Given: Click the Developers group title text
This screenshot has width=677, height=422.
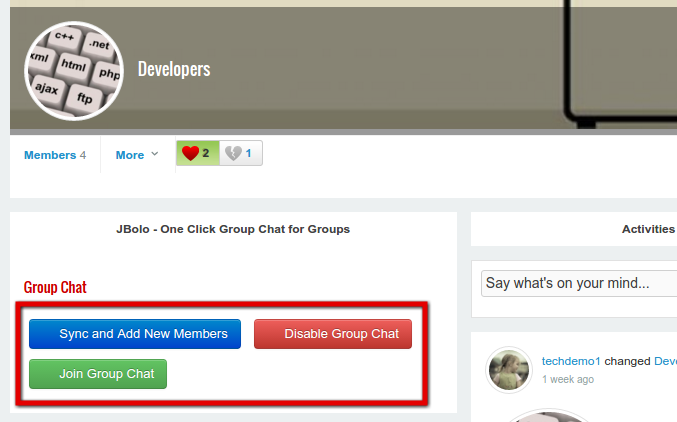Looking at the screenshot, I should pyautogui.click(x=174, y=69).
